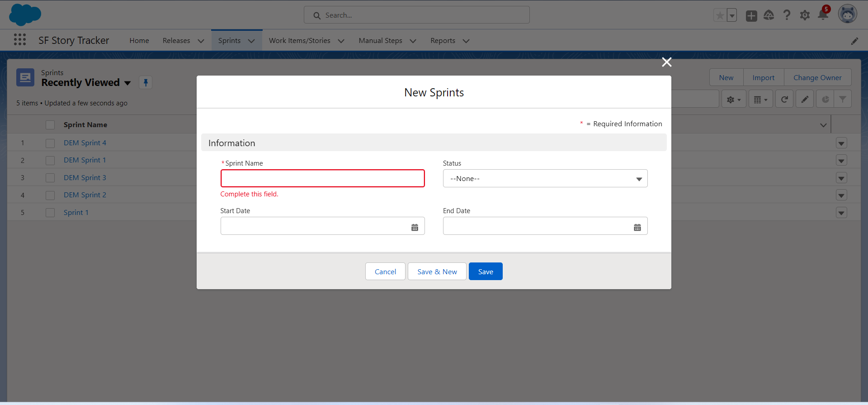Go to the Work Items/Stories tab

300,41
